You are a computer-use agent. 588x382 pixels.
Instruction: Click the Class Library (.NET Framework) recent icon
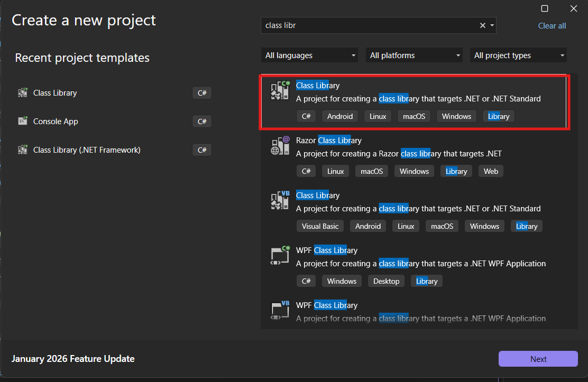click(x=23, y=150)
